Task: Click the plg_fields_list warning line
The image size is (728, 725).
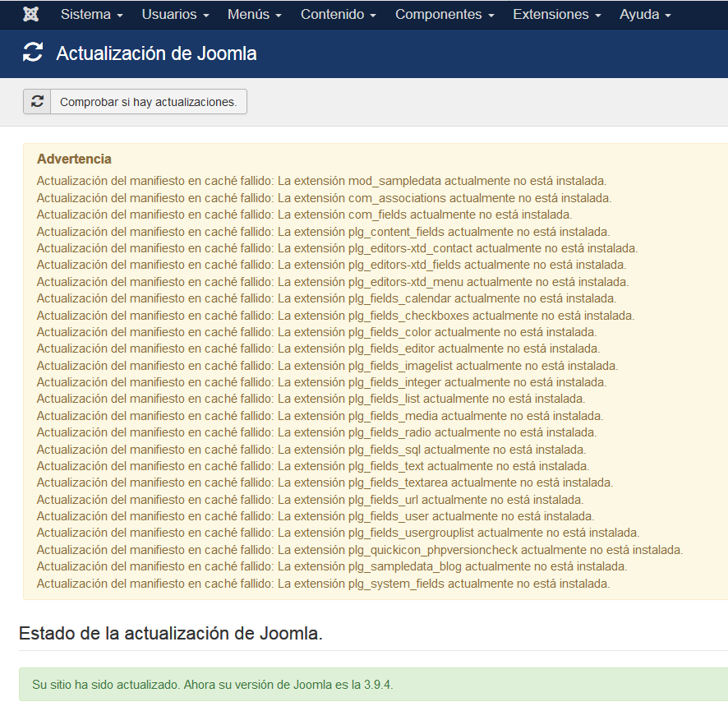Action: coord(311,399)
